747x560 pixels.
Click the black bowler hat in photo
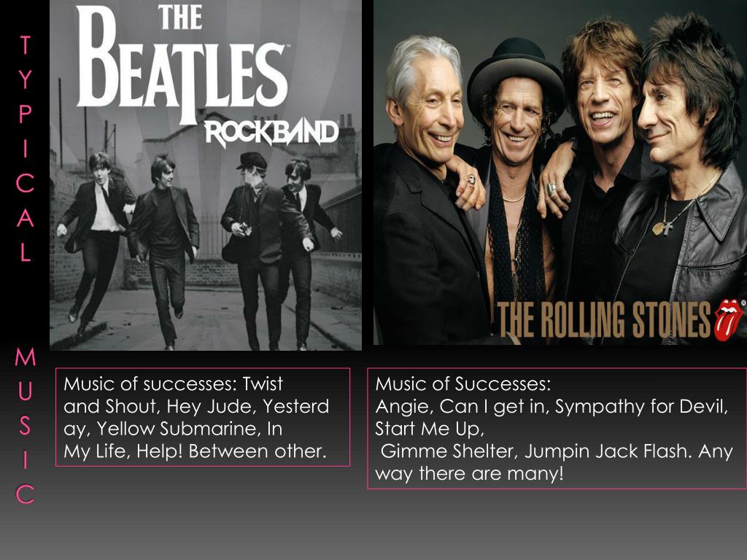coord(516,75)
